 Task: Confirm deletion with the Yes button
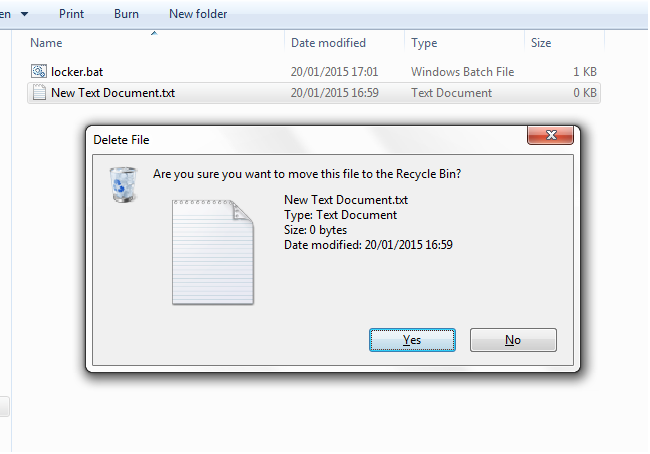[412, 340]
